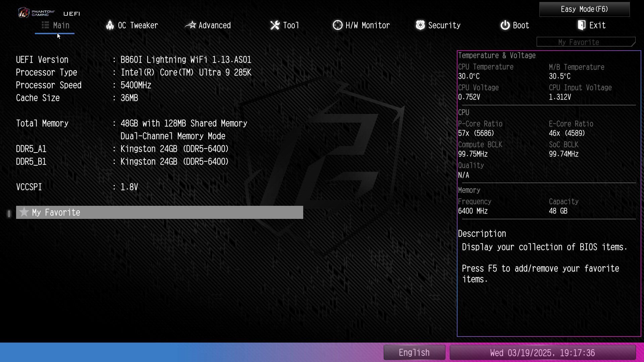Open the Main tab
Viewport: 644px width, 362px height.
coord(55,25)
